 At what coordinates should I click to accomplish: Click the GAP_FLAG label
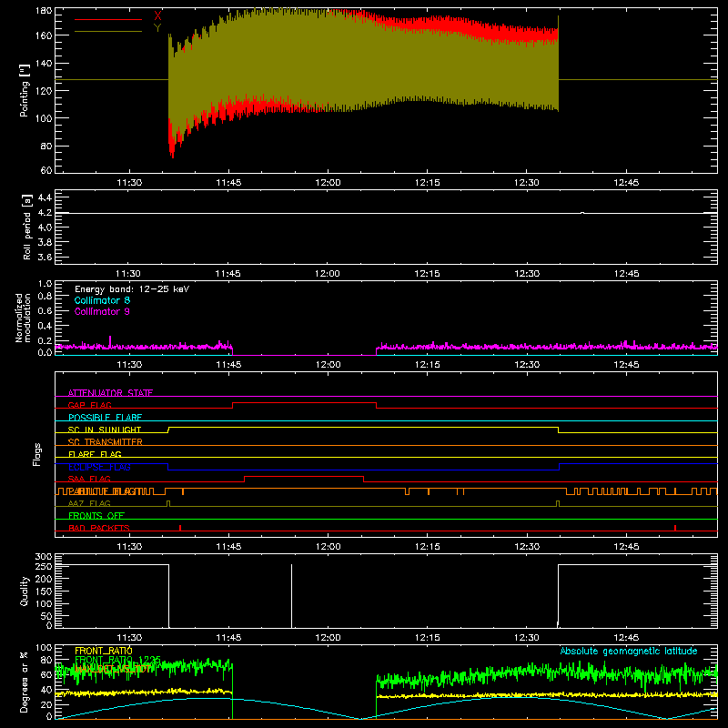pos(89,405)
